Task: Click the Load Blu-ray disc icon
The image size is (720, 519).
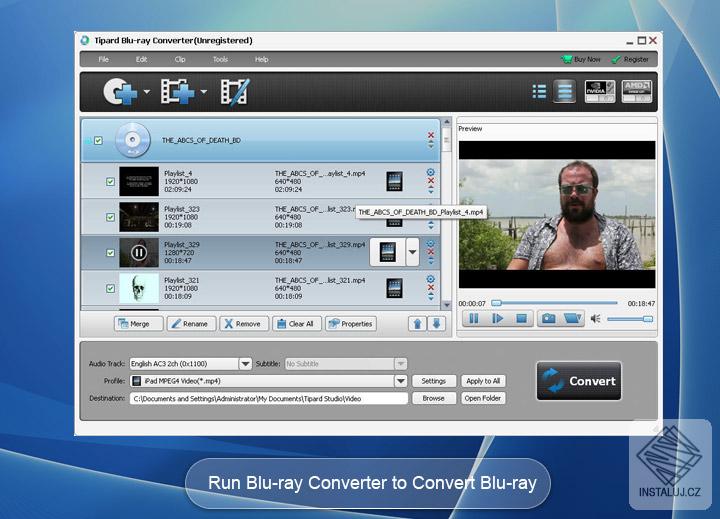Action: (120, 92)
